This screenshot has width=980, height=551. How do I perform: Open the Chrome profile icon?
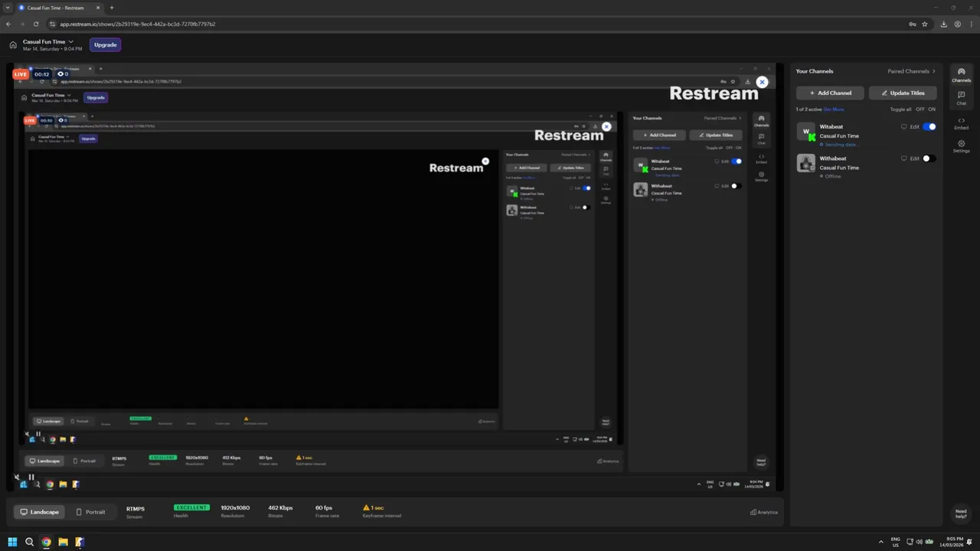pyautogui.click(x=958, y=24)
